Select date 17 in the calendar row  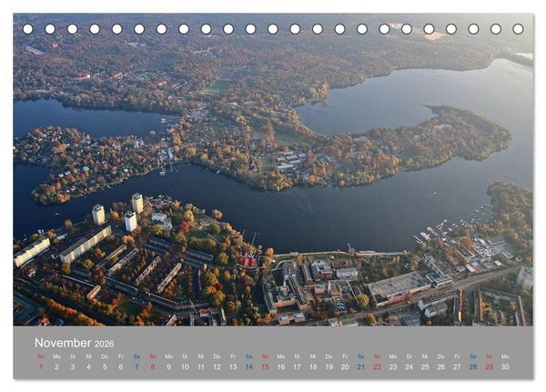point(297,367)
